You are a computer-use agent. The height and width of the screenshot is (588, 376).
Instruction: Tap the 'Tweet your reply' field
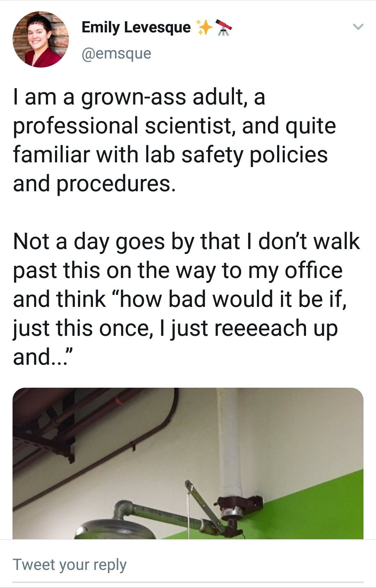(x=188, y=565)
